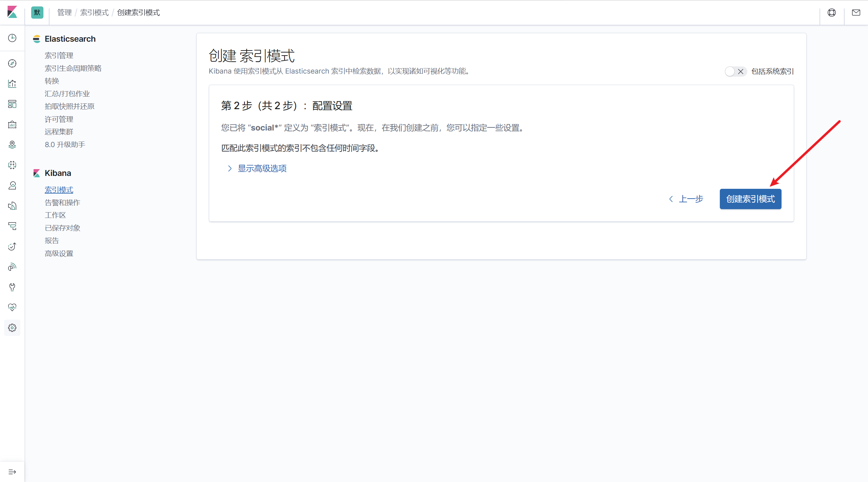Open the recently viewed clock icon
The height and width of the screenshot is (482, 868).
12,38
